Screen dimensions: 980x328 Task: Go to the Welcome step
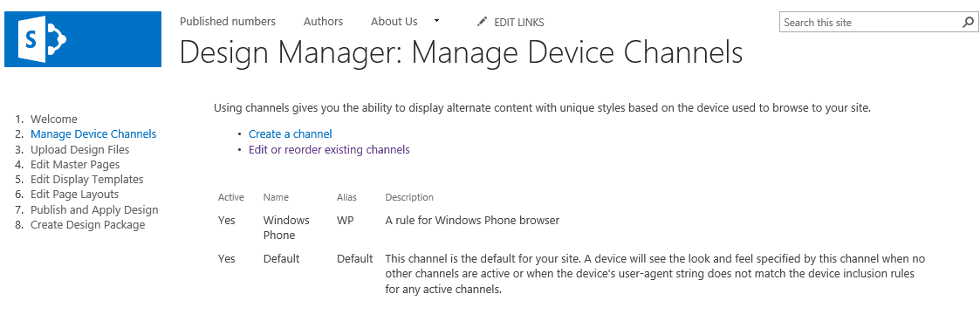(x=54, y=119)
